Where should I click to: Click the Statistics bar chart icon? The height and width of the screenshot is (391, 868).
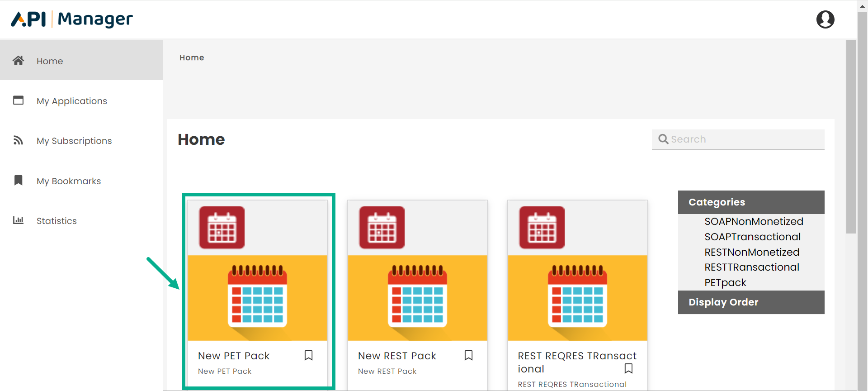click(x=18, y=220)
